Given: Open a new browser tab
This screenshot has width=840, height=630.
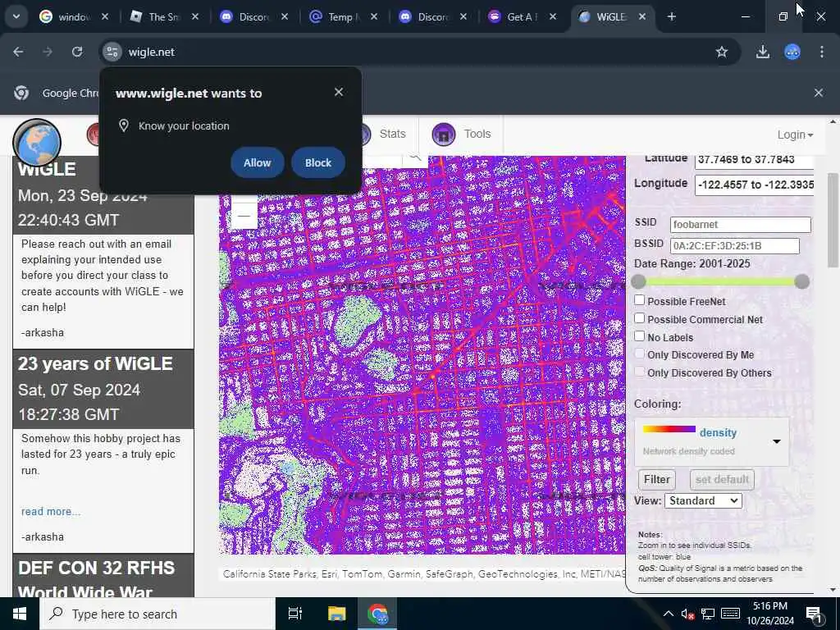Looking at the screenshot, I should (671, 16).
